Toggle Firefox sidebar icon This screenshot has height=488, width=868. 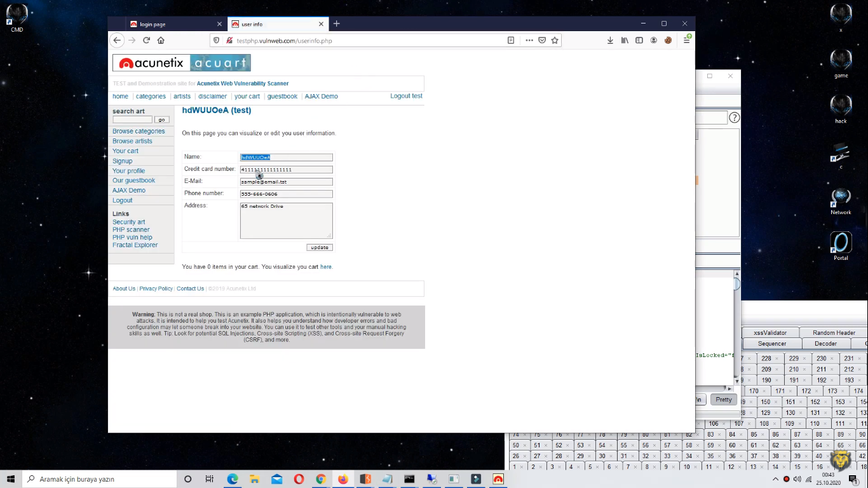(x=639, y=40)
